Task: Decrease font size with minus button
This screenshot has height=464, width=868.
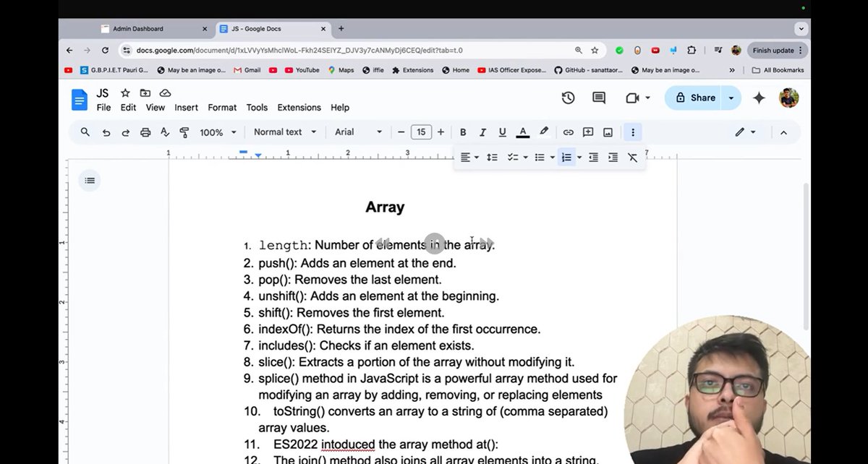Action: (401, 132)
